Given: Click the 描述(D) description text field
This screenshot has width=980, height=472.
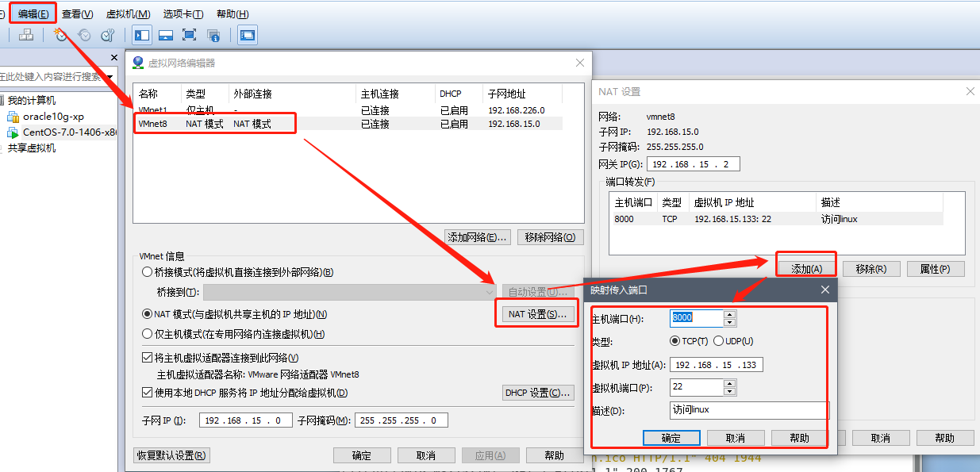Looking at the screenshot, I should (x=748, y=410).
